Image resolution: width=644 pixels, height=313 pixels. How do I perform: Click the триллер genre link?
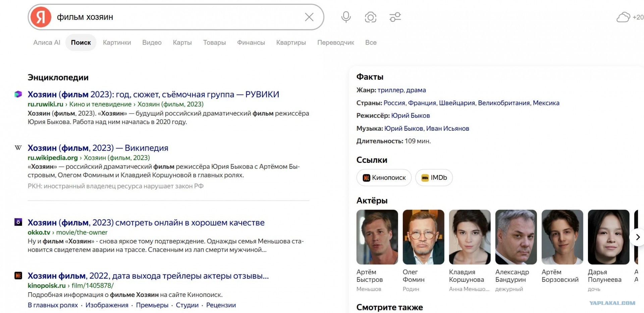391,90
